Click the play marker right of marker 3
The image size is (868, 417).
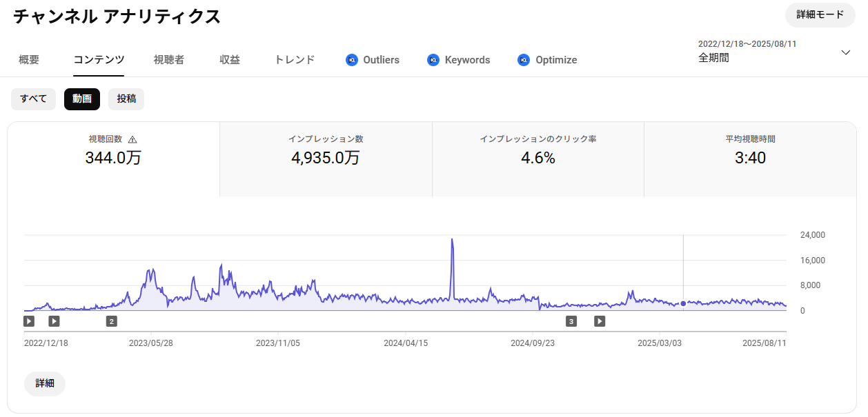click(x=600, y=321)
